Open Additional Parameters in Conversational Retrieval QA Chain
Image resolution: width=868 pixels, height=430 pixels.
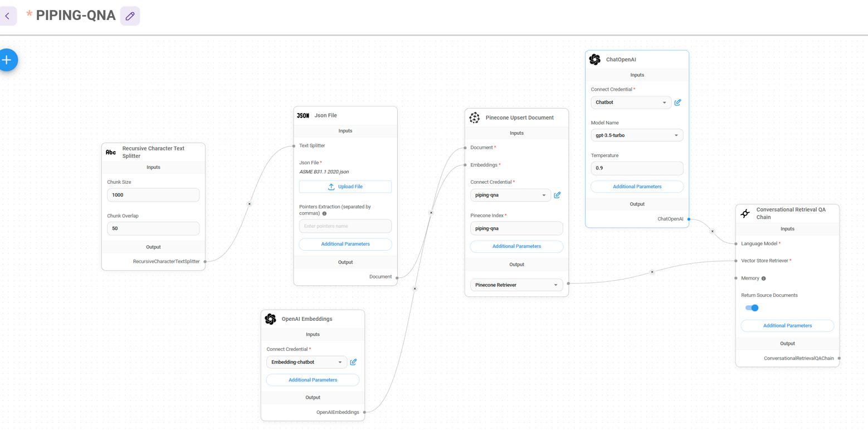(x=787, y=326)
